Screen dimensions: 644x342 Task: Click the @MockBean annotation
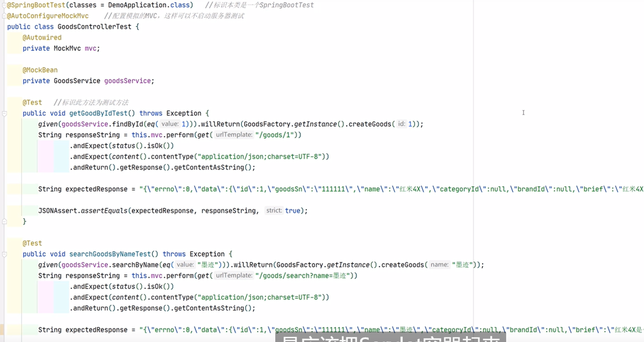[x=40, y=70]
